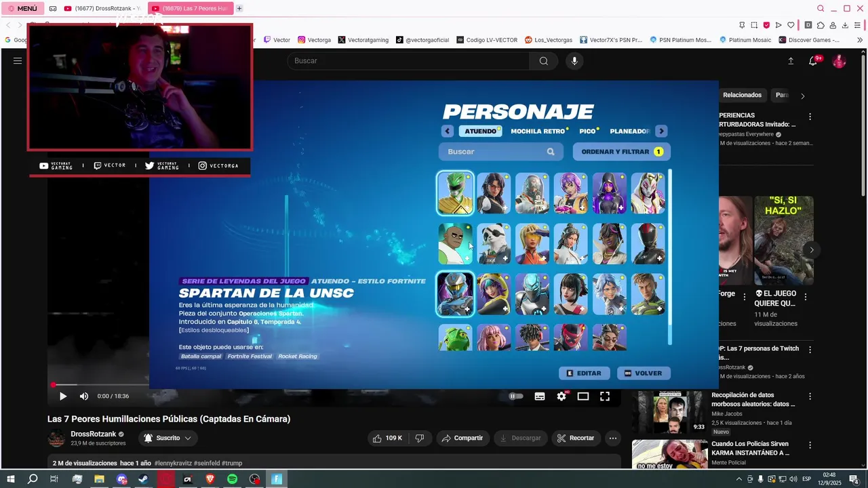
Task: Open the 'Sí, si hazlo' short thumbnail
Action: pyautogui.click(x=783, y=241)
